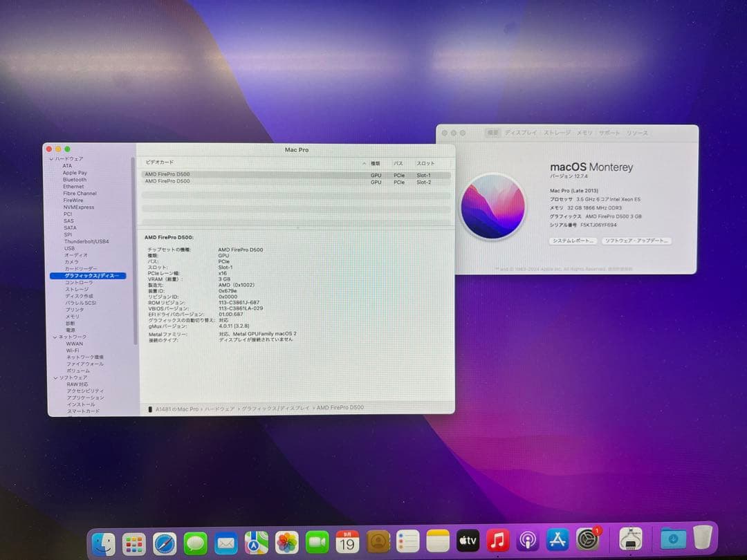Open System Preferences from the Dock

(587, 541)
